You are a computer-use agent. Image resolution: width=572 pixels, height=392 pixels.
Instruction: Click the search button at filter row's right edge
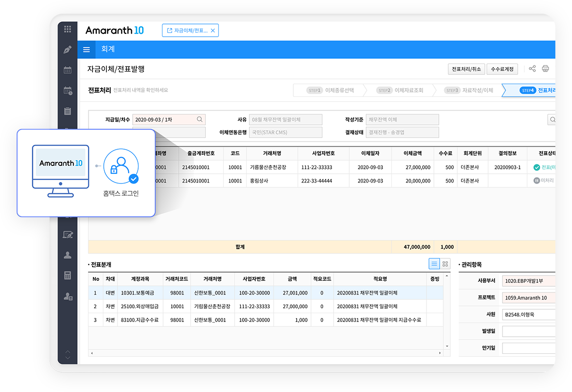tap(552, 119)
